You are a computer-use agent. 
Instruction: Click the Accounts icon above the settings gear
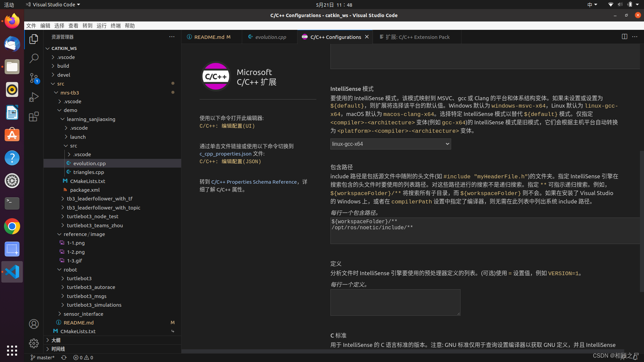coord(34,324)
